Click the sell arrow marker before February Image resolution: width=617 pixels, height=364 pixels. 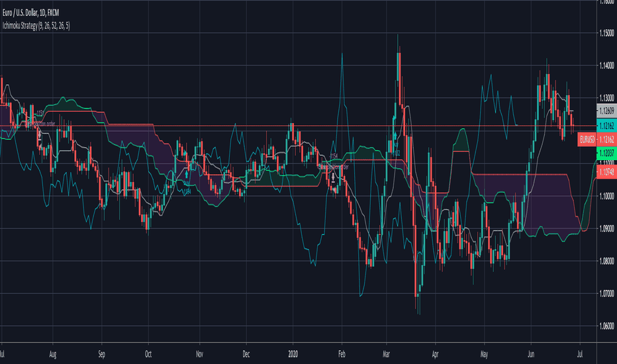333,177
